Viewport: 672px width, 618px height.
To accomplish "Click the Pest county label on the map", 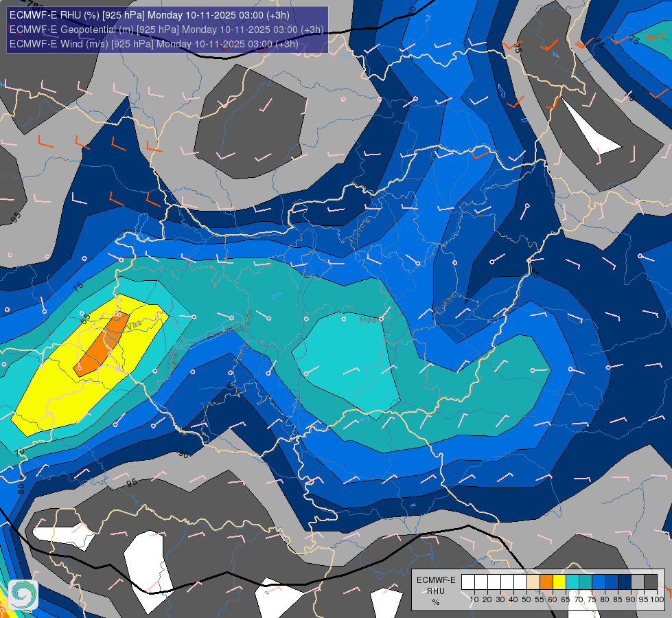I will point(369,319).
